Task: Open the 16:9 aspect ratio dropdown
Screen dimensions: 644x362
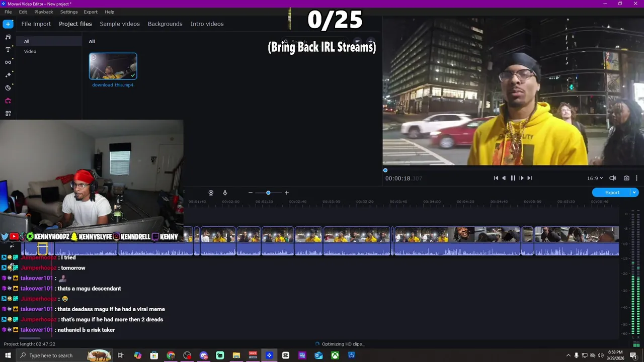Action: 595,178
